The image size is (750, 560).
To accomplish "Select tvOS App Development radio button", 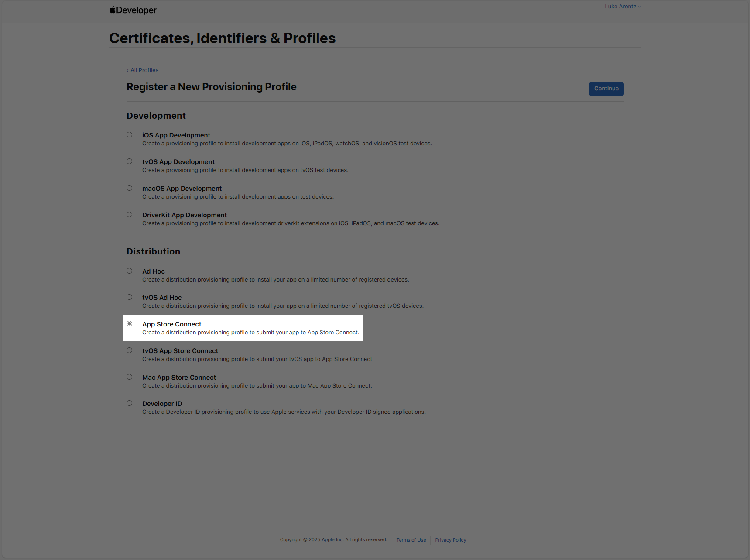I will pyautogui.click(x=130, y=161).
